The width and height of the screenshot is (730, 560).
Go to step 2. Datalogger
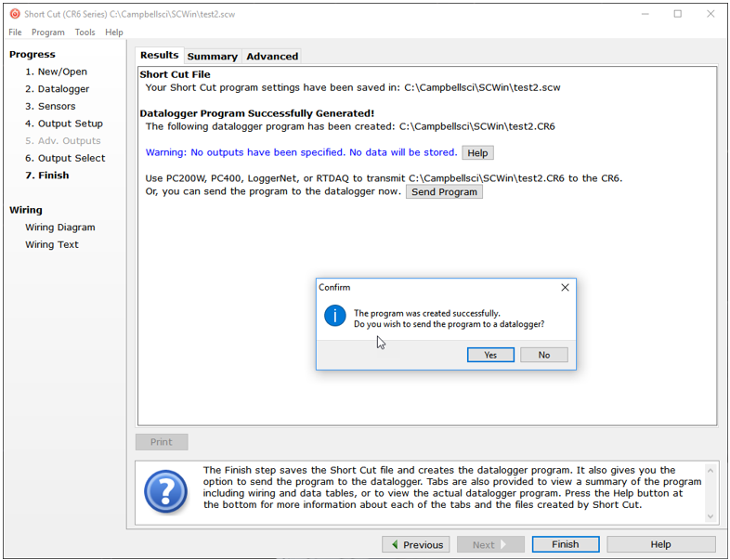(x=57, y=89)
